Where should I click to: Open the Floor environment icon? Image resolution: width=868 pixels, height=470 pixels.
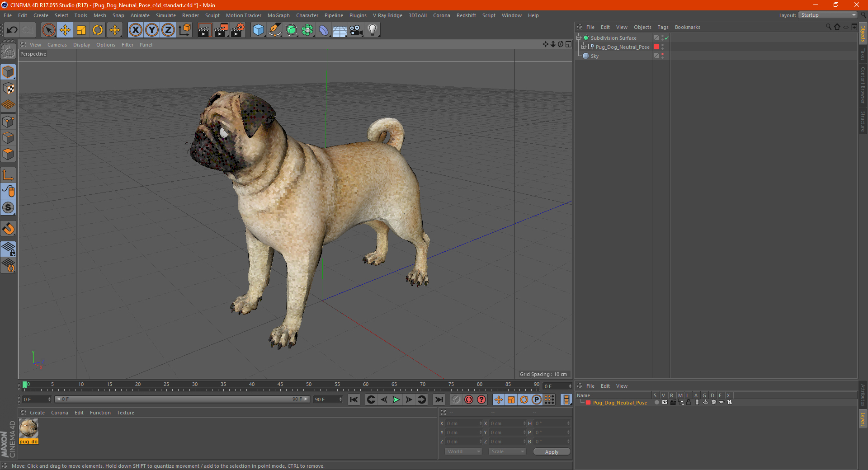point(340,30)
